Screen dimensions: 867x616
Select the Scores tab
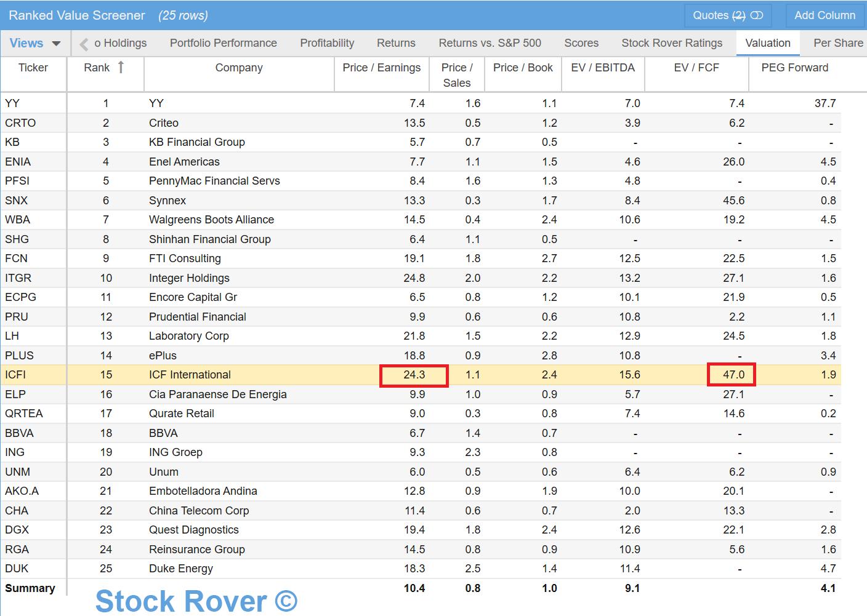point(581,43)
